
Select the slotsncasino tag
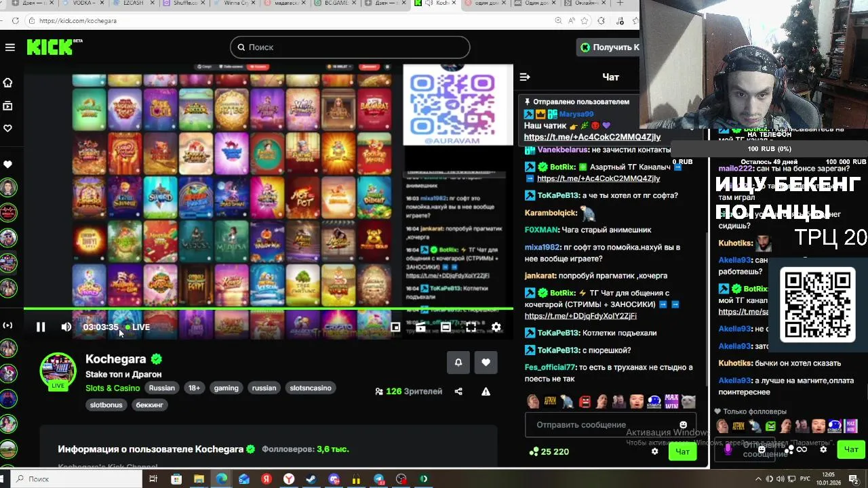(x=311, y=388)
